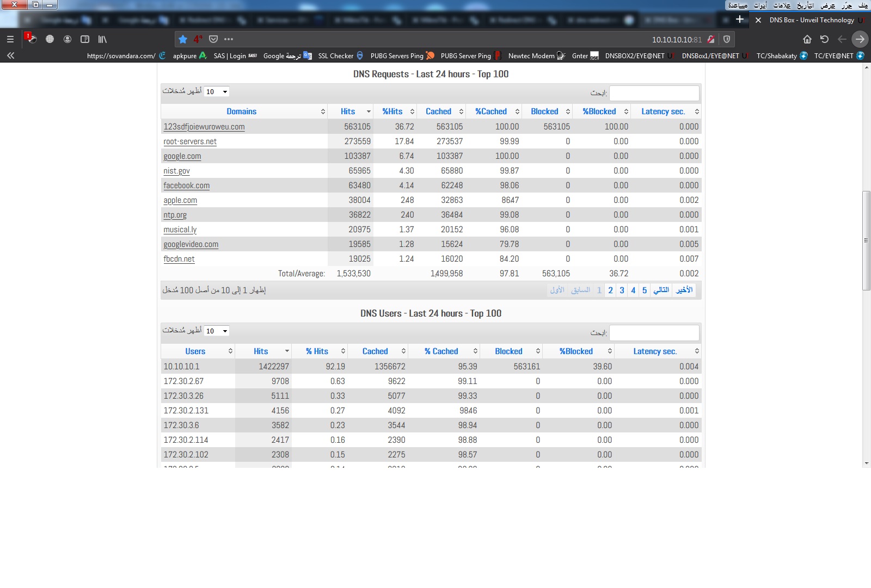Open the SSL Checker bookmark
This screenshot has height=588, width=871.
pyautogui.click(x=340, y=55)
